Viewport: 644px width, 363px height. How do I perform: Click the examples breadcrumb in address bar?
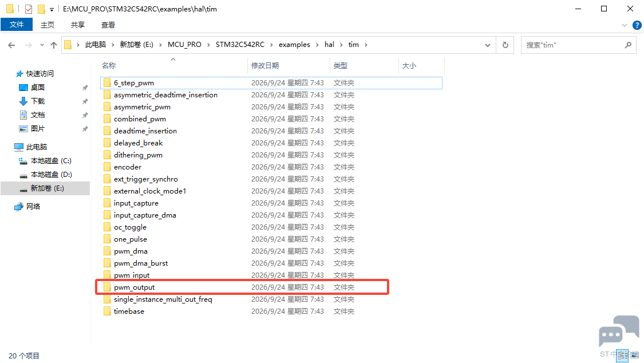coord(294,45)
